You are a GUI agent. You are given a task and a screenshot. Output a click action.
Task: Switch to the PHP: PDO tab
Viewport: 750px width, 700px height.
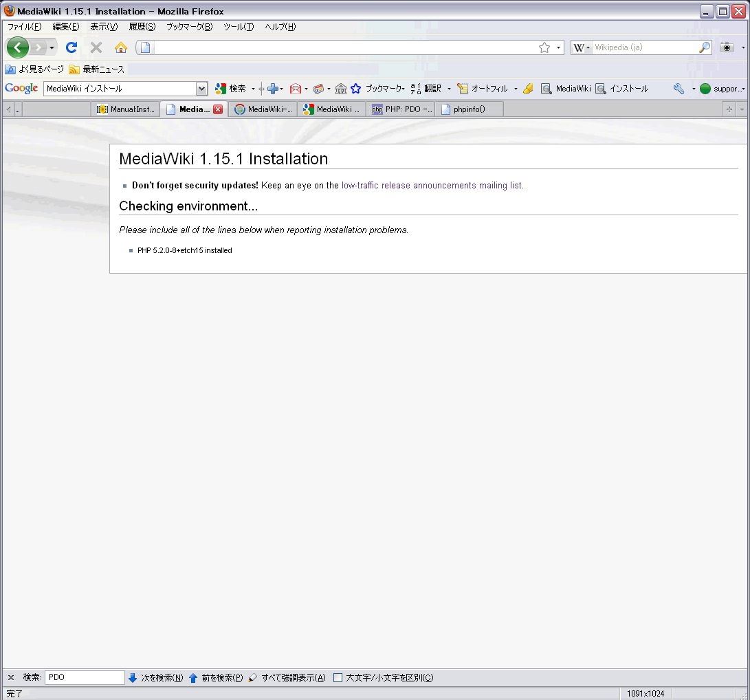point(401,109)
